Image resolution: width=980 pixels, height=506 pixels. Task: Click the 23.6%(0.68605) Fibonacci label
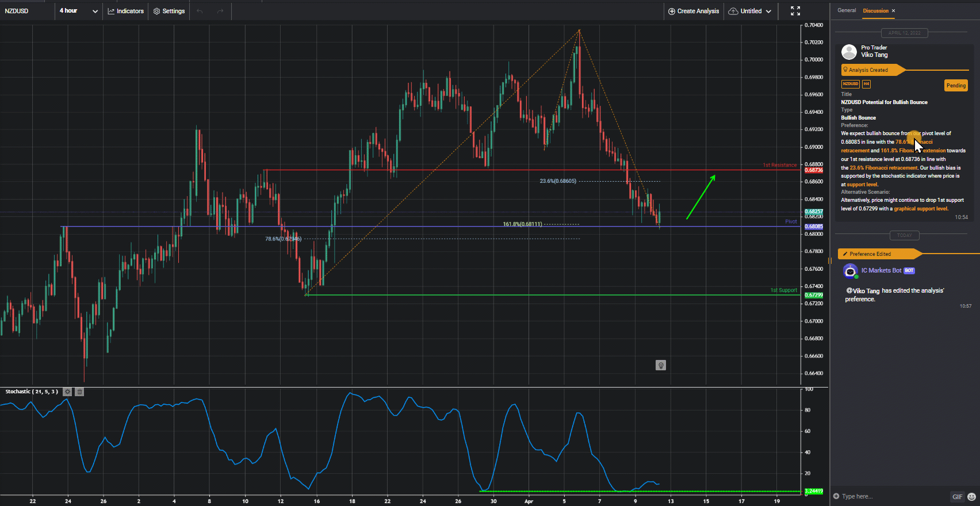point(558,181)
